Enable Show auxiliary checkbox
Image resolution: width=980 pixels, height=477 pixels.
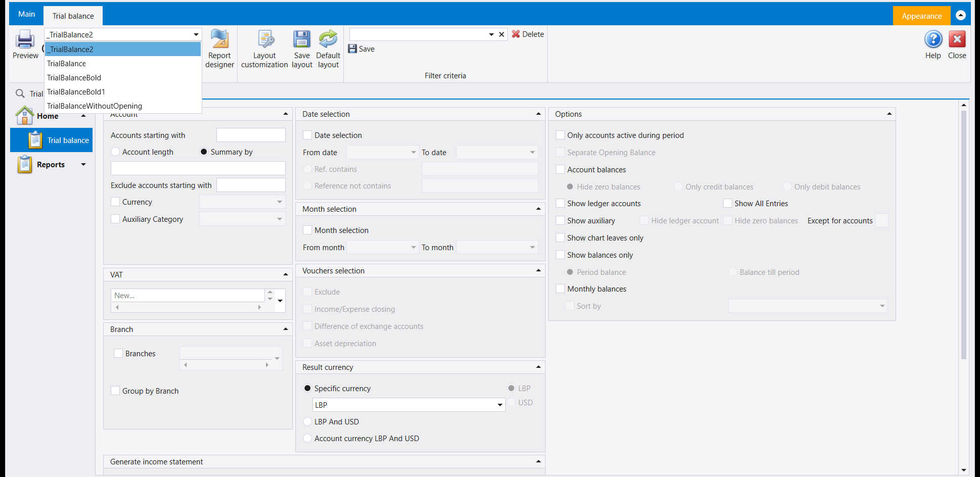[560, 220]
